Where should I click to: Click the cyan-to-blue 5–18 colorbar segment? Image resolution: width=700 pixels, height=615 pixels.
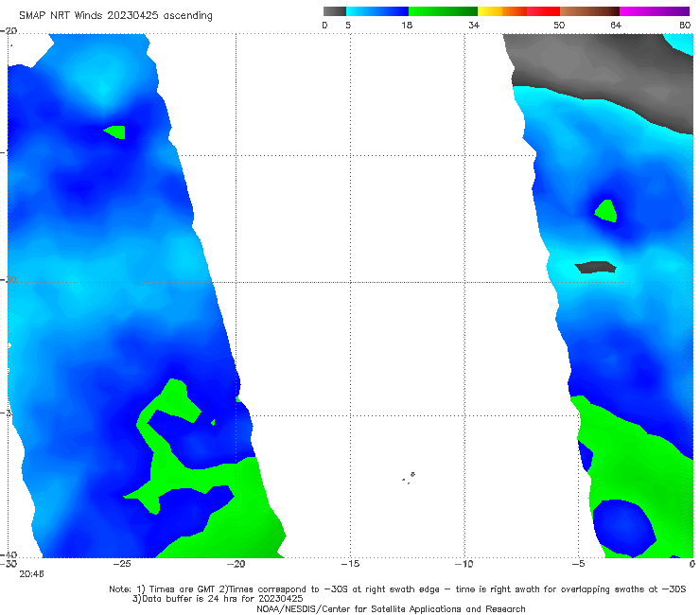click(377, 11)
